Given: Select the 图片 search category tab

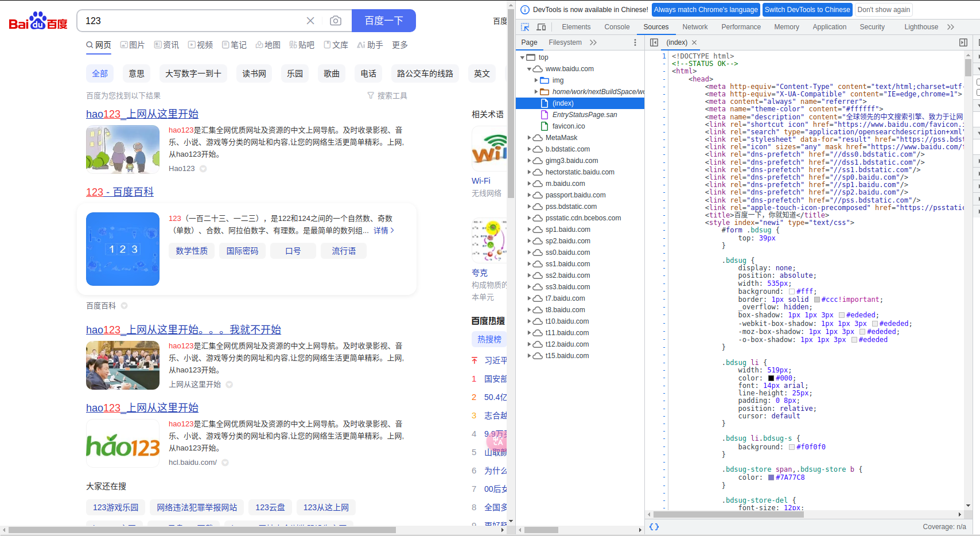Looking at the screenshot, I should (x=133, y=45).
